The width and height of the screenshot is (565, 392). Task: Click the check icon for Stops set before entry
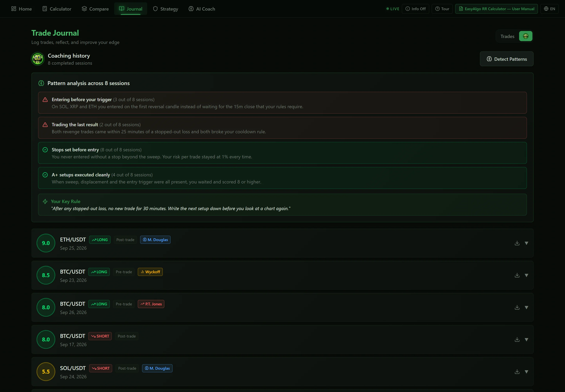[x=45, y=150]
